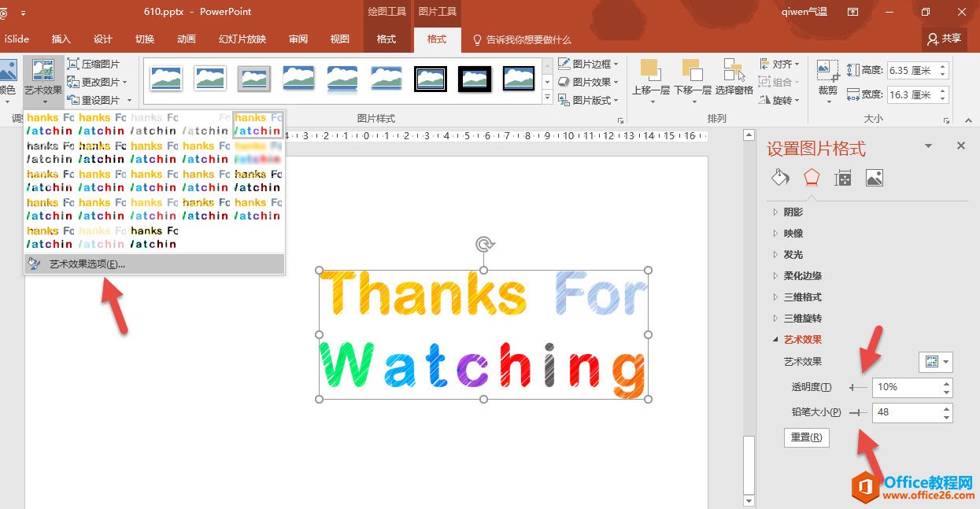This screenshot has width=980, height=509.
Task: Choose 艺术效果选项 from the gallery menu
Action: (x=87, y=264)
